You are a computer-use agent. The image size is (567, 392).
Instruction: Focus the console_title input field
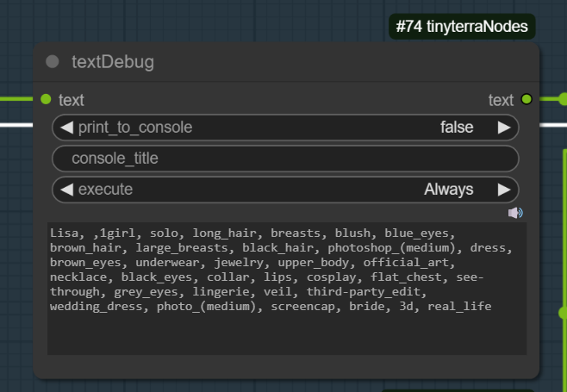(285, 159)
